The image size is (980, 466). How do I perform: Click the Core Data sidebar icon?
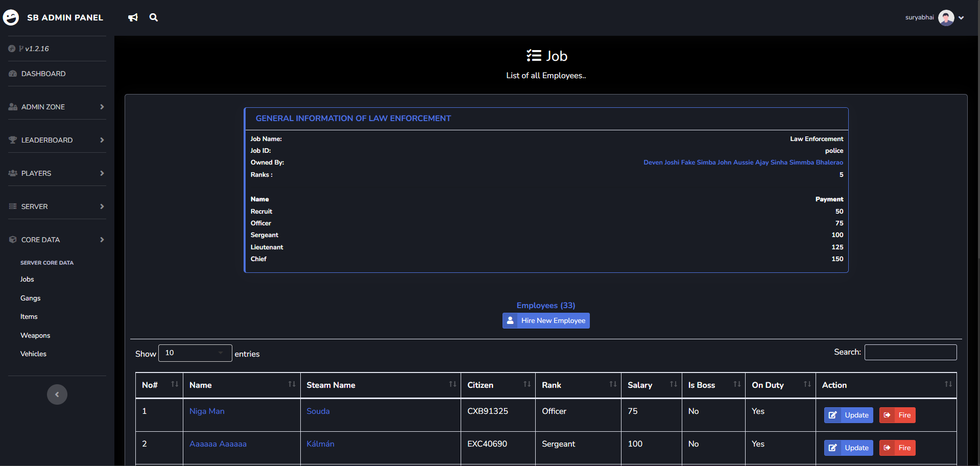pos(12,239)
